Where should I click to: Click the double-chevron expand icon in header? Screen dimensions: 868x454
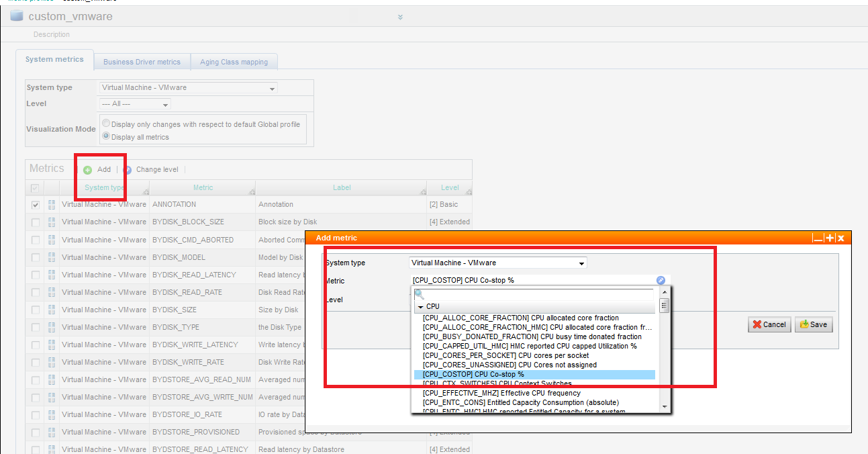click(x=400, y=17)
